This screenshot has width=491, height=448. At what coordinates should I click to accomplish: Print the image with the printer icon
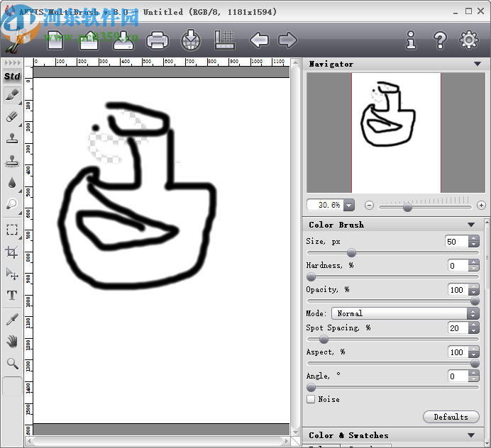coord(158,40)
